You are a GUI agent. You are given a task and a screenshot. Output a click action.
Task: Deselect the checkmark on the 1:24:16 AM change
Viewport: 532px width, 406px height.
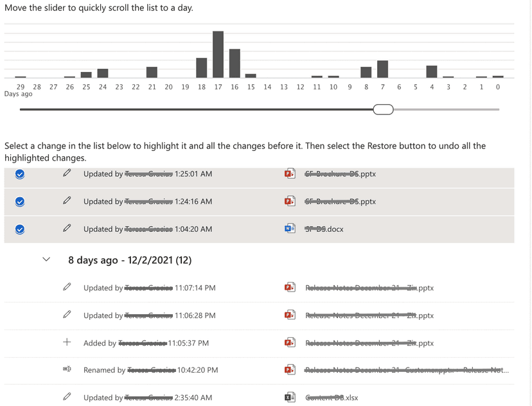coord(20,201)
